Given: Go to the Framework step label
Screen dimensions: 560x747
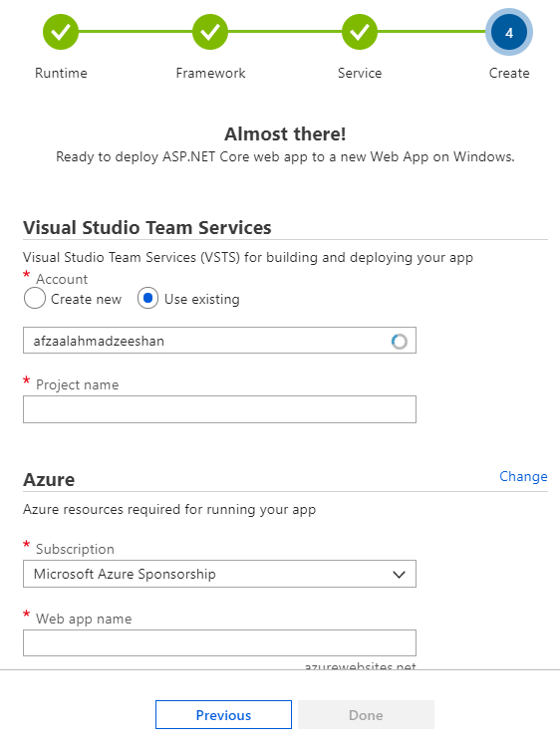Looking at the screenshot, I should coord(210,73).
